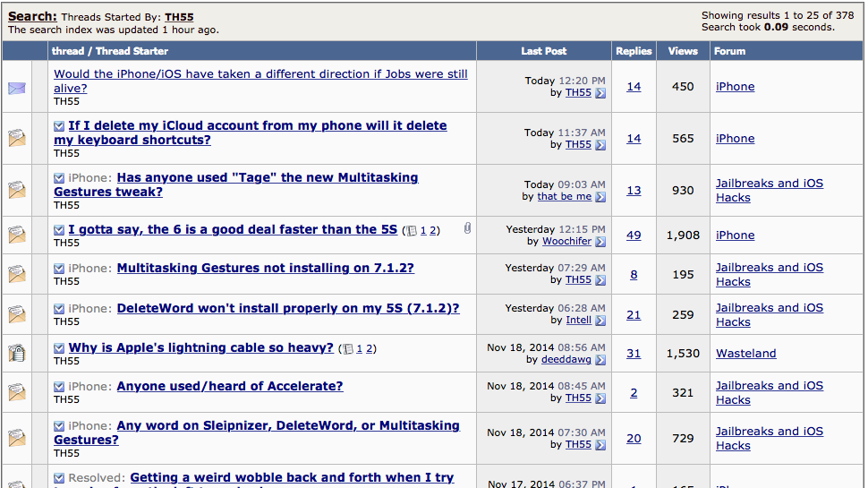Open the TH55 profile link in the search header
The width and height of the screenshot is (868, 488).
click(179, 17)
